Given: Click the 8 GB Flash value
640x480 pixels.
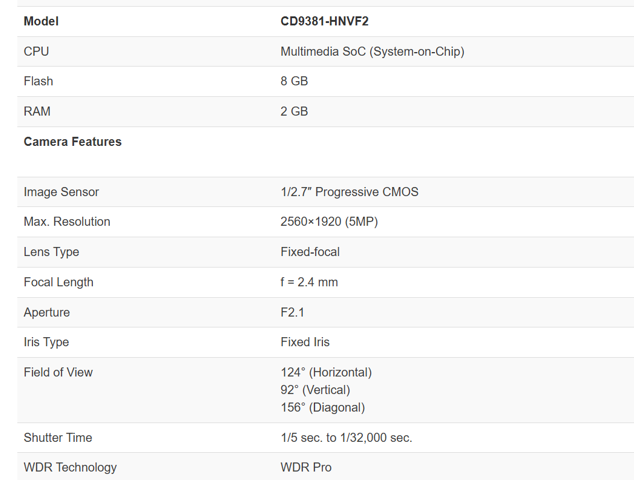Looking at the screenshot, I should [x=294, y=81].
